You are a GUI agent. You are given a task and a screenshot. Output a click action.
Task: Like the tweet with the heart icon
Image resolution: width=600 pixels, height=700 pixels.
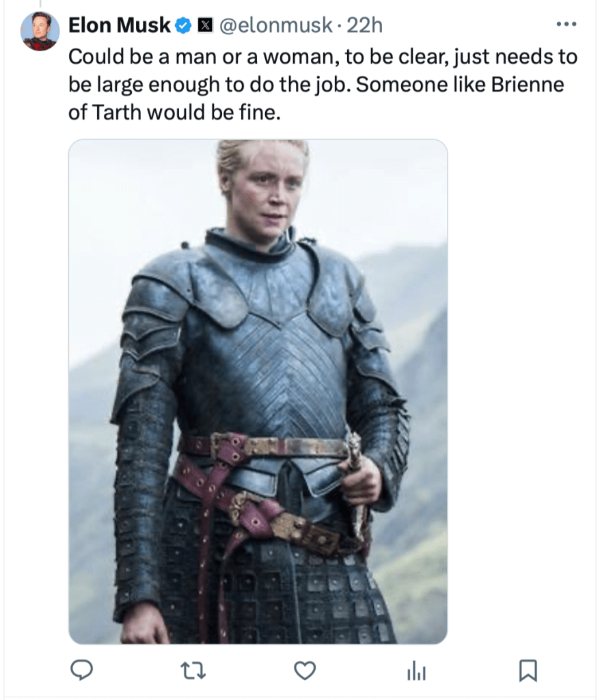pyautogui.click(x=305, y=672)
